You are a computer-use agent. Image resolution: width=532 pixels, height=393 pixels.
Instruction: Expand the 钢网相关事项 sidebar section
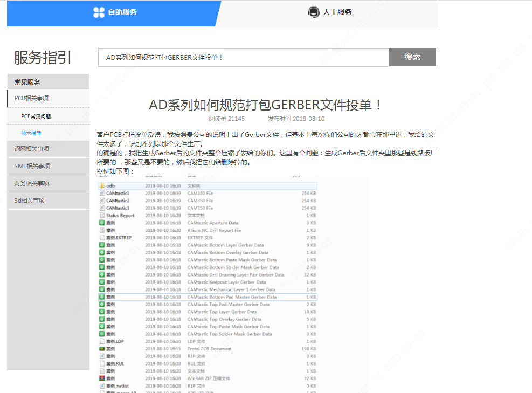[31, 149]
